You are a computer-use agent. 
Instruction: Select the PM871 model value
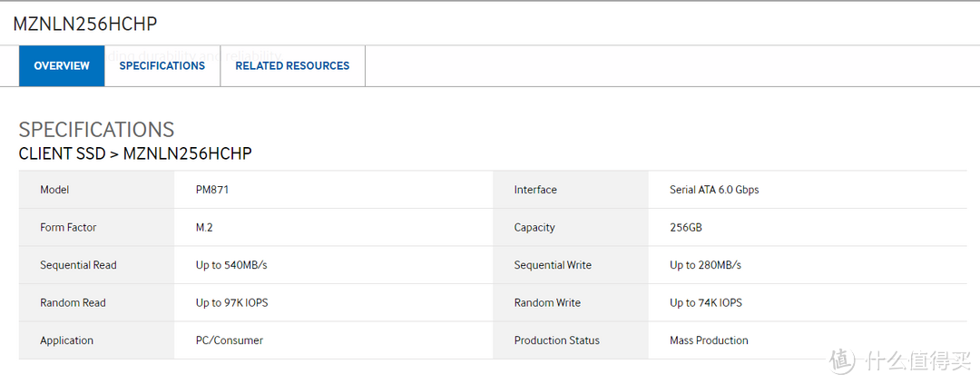point(212,190)
